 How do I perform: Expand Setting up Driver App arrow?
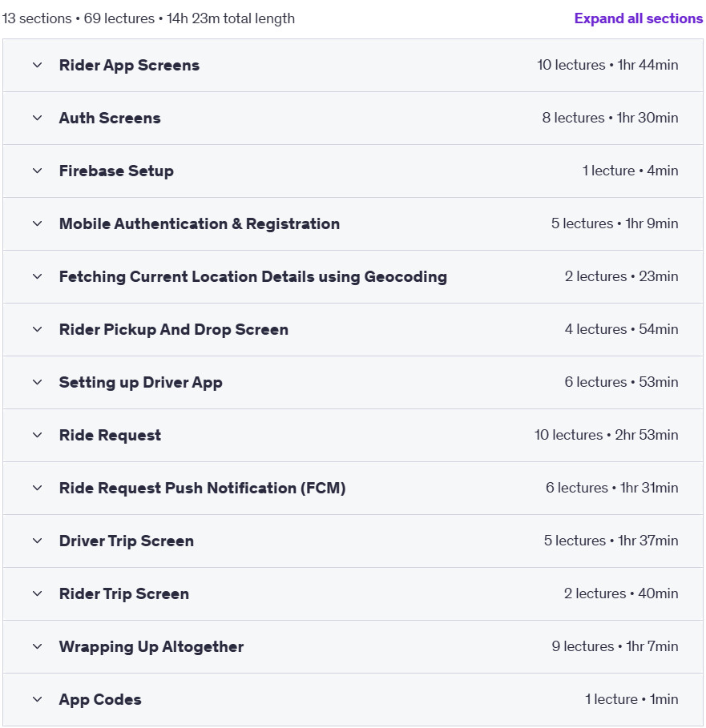pyautogui.click(x=38, y=383)
